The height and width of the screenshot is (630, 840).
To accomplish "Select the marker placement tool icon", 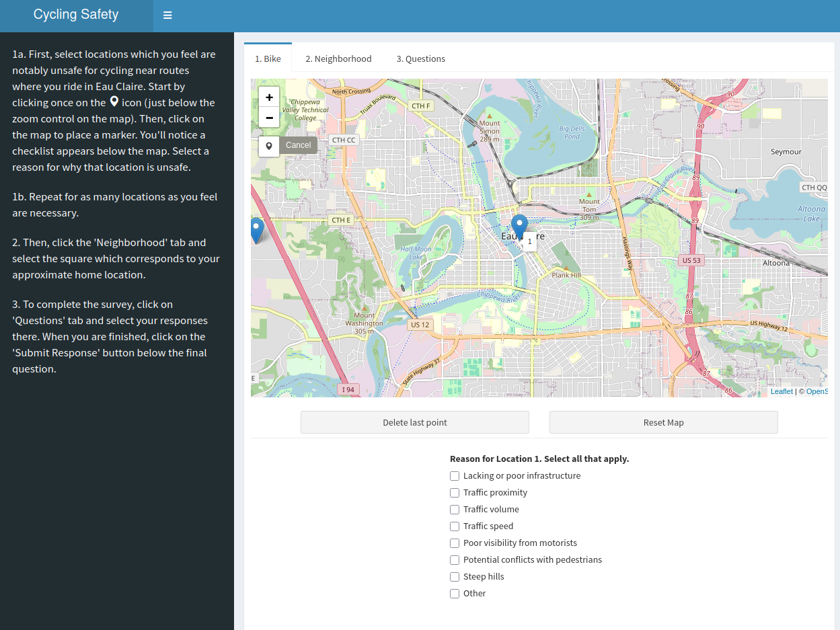I will 269,146.
